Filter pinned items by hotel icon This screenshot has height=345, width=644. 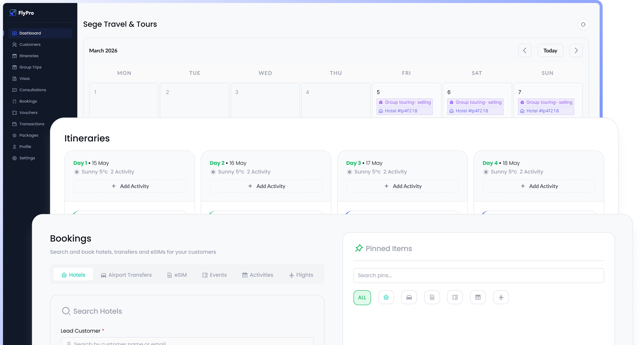point(386,297)
